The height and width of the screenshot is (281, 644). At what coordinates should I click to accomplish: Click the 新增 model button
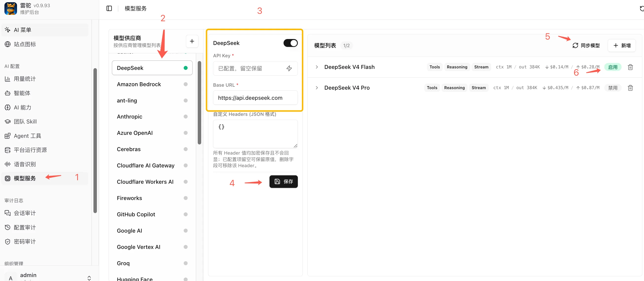(622, 46)
